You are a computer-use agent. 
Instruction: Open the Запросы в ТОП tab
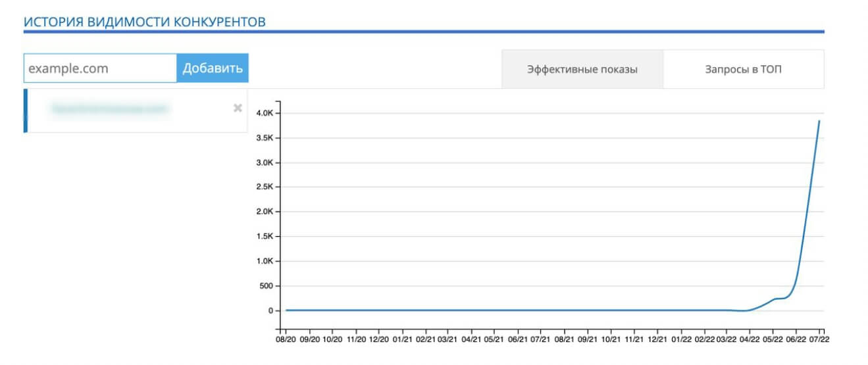coord(744,69)
